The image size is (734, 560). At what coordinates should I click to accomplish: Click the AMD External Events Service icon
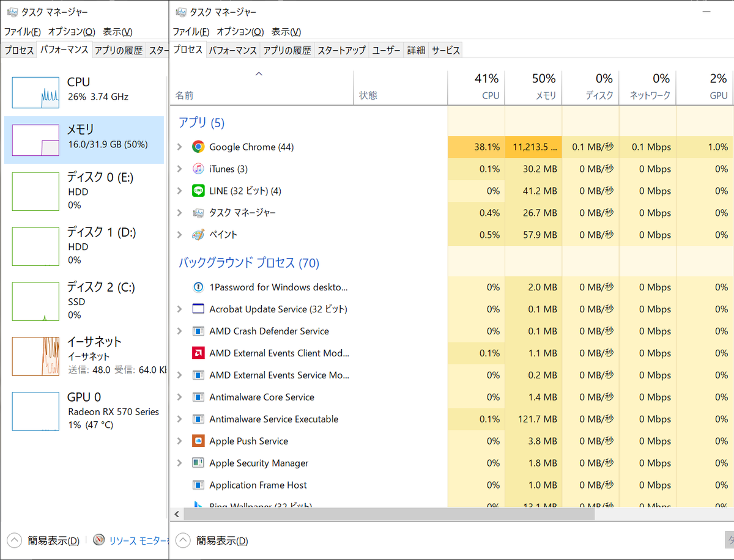point(198,375)
